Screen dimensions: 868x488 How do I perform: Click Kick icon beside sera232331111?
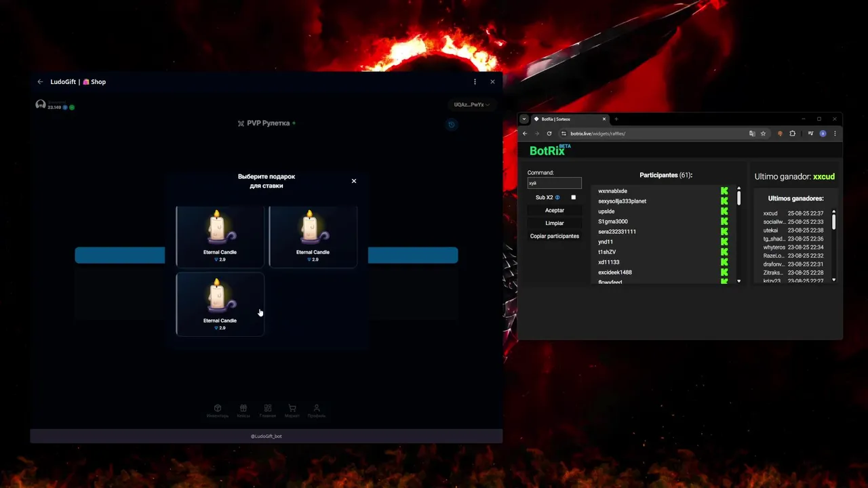[724, 231]
